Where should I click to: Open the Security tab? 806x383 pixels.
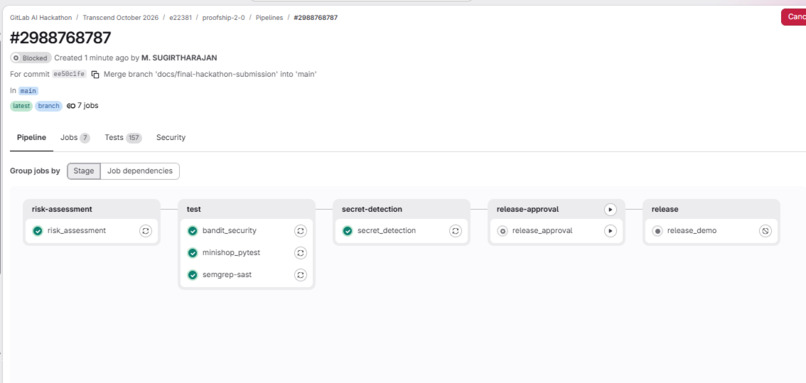tap(171, 138)
